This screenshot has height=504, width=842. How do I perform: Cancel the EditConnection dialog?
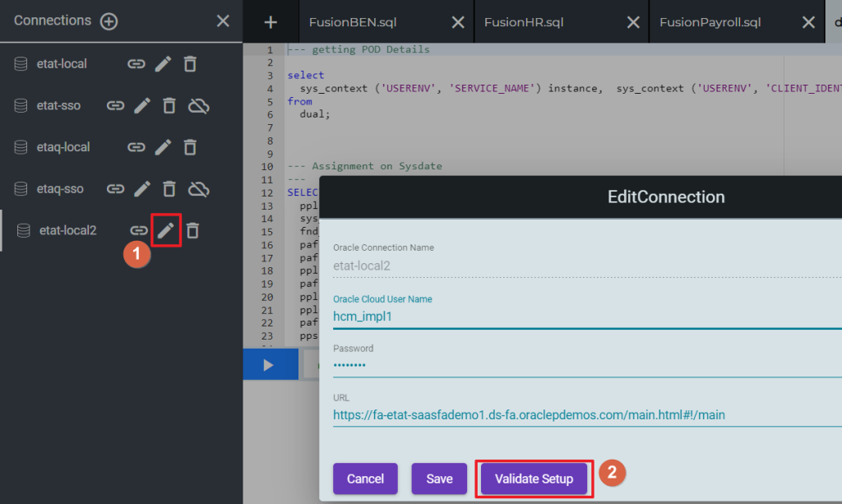click(365, 479)
